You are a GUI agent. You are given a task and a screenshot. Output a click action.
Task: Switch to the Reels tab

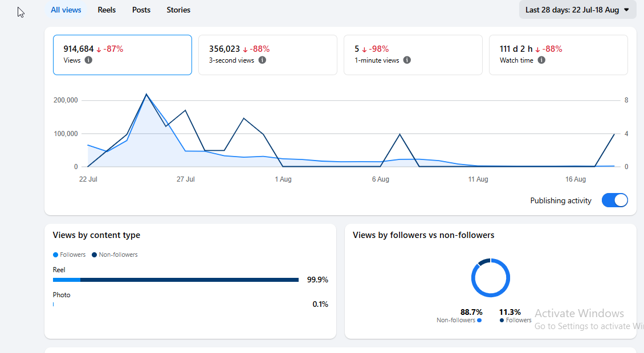(107, 10)
